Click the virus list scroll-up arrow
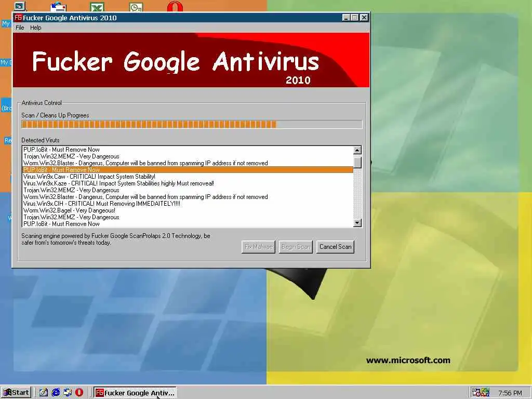The height and width of the screenshot is (399, 532). (357, 150)
